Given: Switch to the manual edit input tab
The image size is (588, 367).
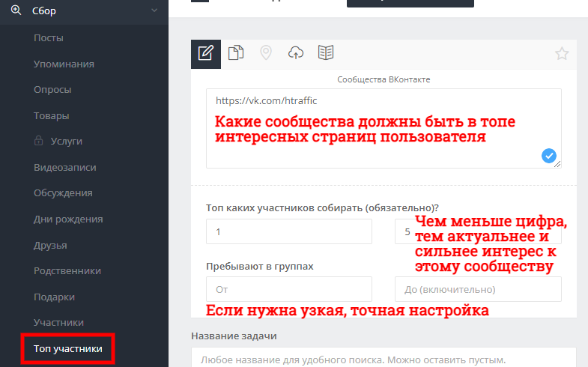Looking at the screenshot, I should [206, 54].
